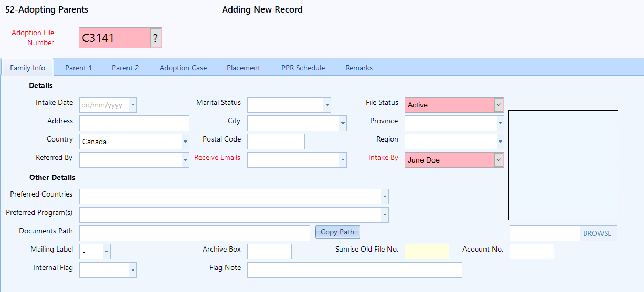Open the Internal Flag dropdown
Image resolution: width=644 pixels, height=292 pixels.
click(133, 270)
